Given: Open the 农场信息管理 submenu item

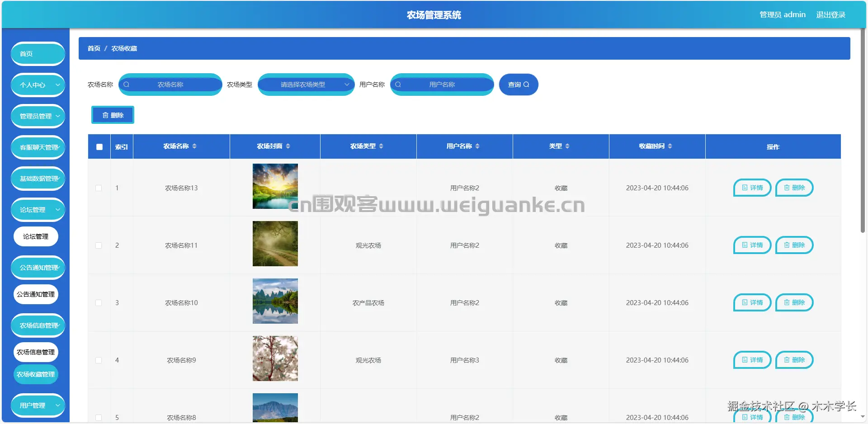Looking at the screenshot, I should click(x=36, y=352).
